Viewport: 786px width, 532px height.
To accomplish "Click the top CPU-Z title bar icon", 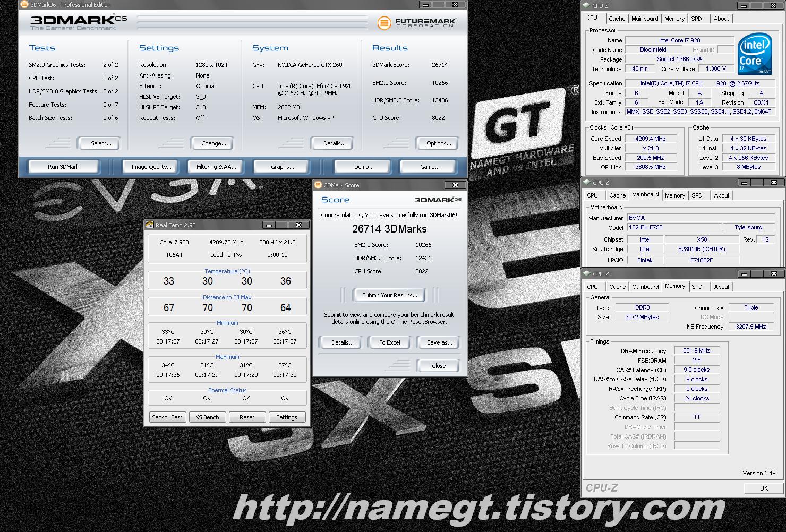I will (587, 5).
